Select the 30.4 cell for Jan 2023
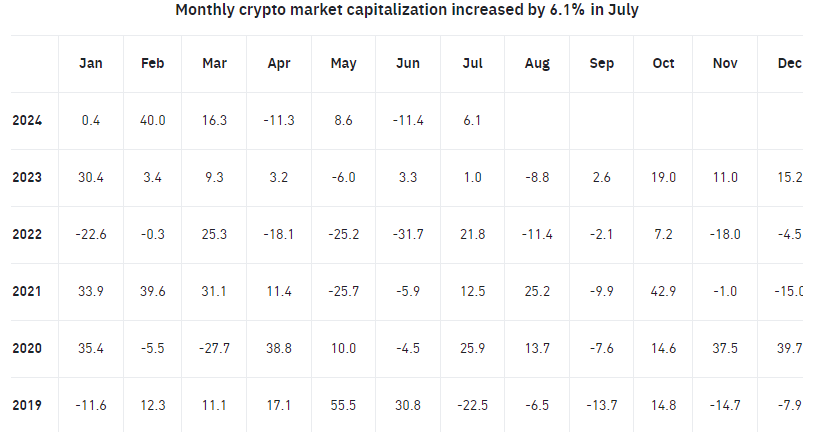 (91, 177)
